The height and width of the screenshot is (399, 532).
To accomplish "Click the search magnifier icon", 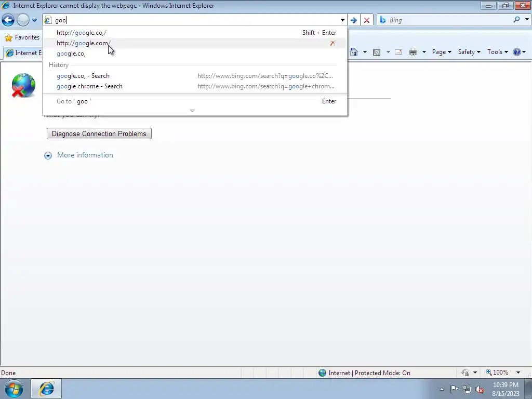I will 517,20.
